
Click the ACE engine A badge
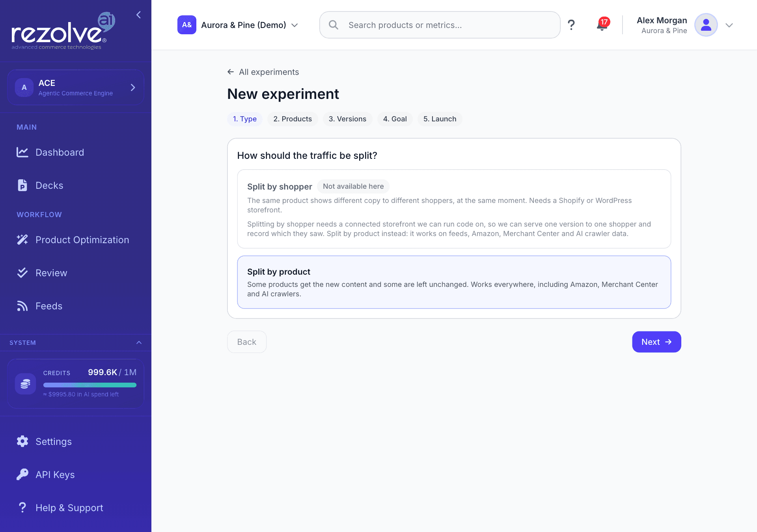(24, 87)
